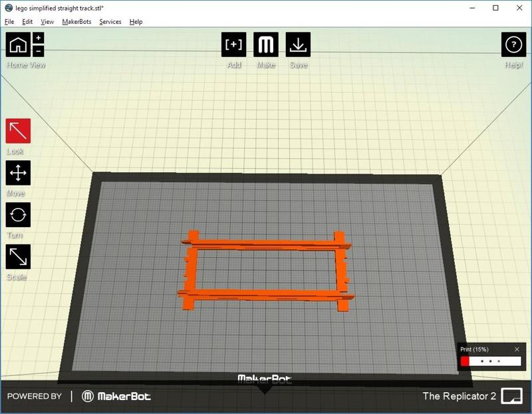Viewport: 532px width, 414px height.
Task: Select the Turn rotate tool
Action: [18, 215]
